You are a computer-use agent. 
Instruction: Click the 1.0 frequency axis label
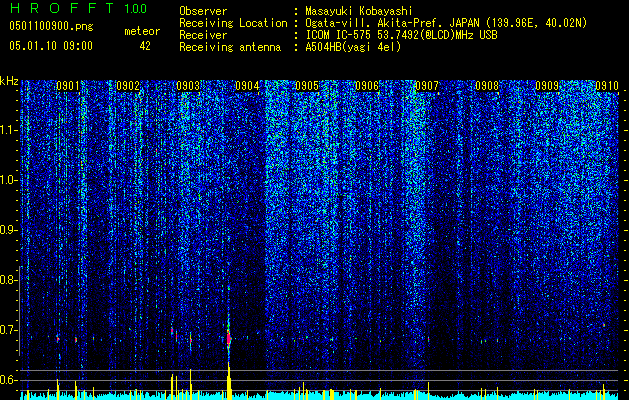click(x=8, y=180)
